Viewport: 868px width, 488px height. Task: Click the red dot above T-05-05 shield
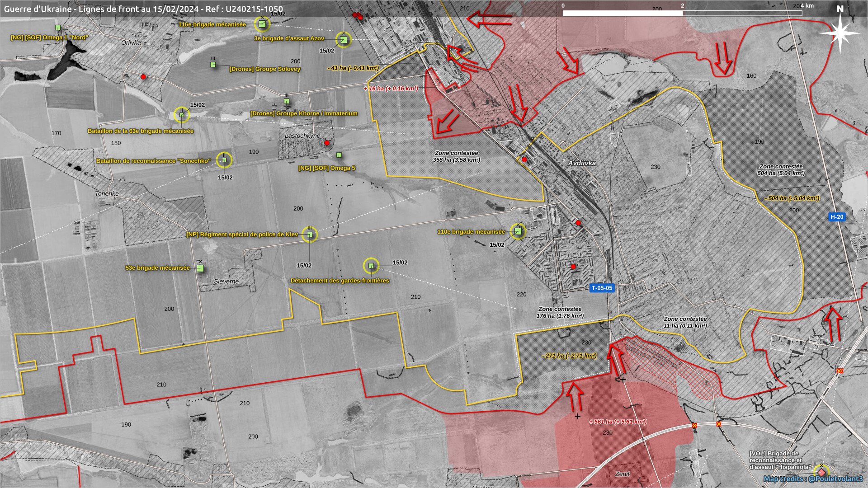pos(573,267)
